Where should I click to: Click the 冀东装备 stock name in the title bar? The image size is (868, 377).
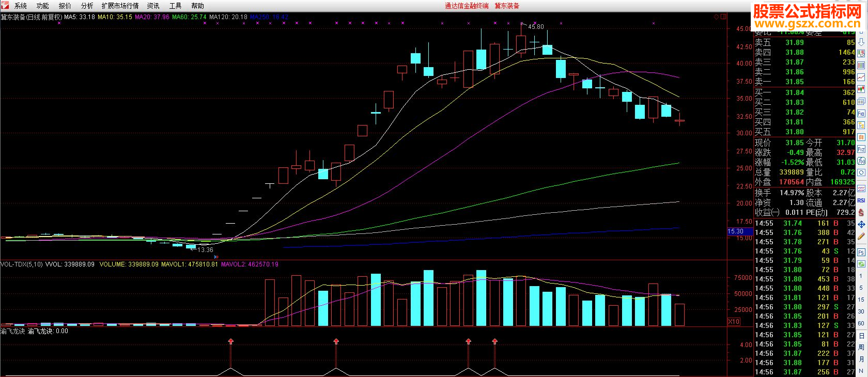[507, 6]
